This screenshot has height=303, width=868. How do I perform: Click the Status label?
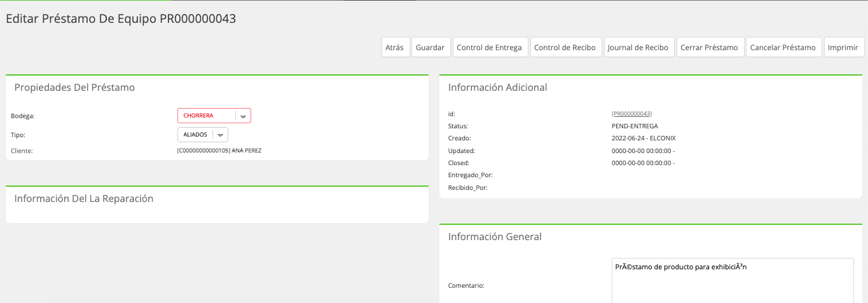[x=458, y=126]
